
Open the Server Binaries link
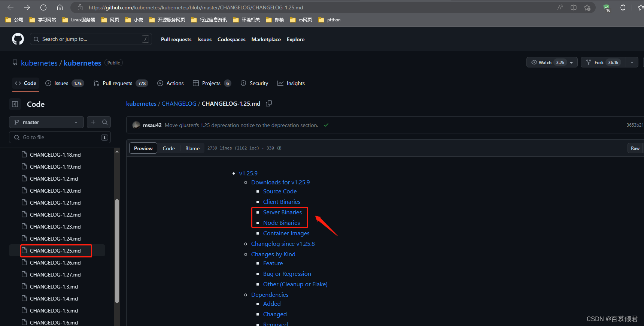pyautogui.click(x=282, y=212)
